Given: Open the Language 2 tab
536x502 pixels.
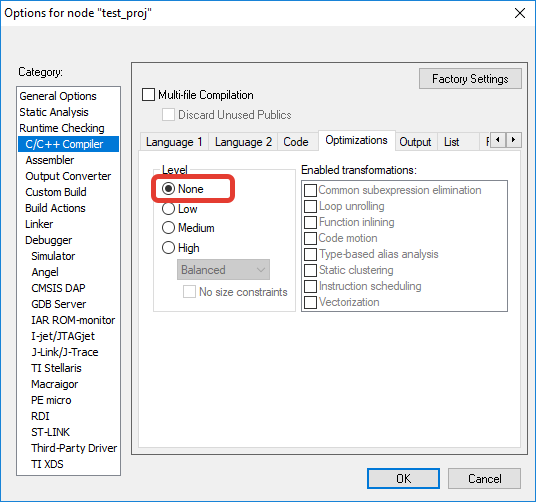Looking at the screenshot, I should [243, 142].
